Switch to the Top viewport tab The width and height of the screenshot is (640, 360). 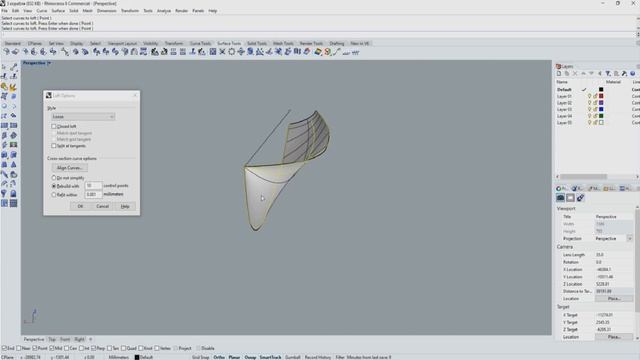point(52,339)
